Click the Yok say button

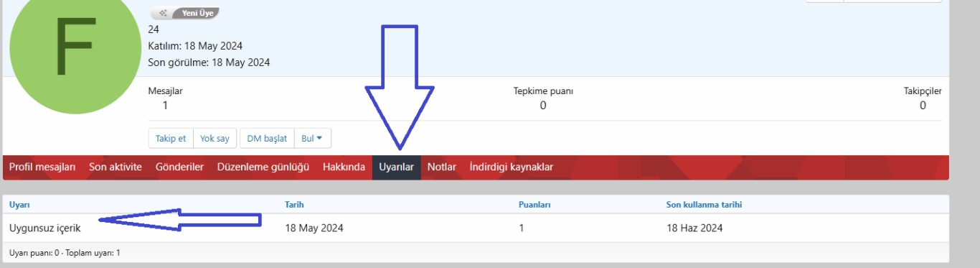(x=215, y=139)
